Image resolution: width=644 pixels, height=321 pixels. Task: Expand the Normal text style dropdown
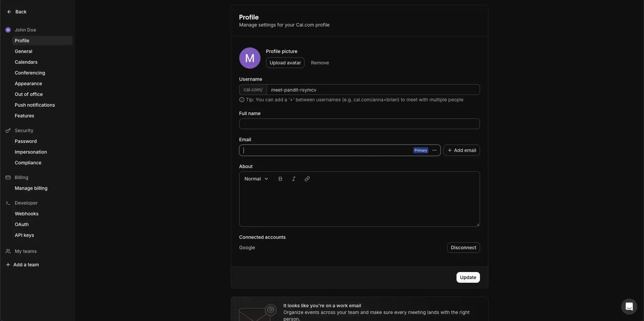(x=256, y=179)
